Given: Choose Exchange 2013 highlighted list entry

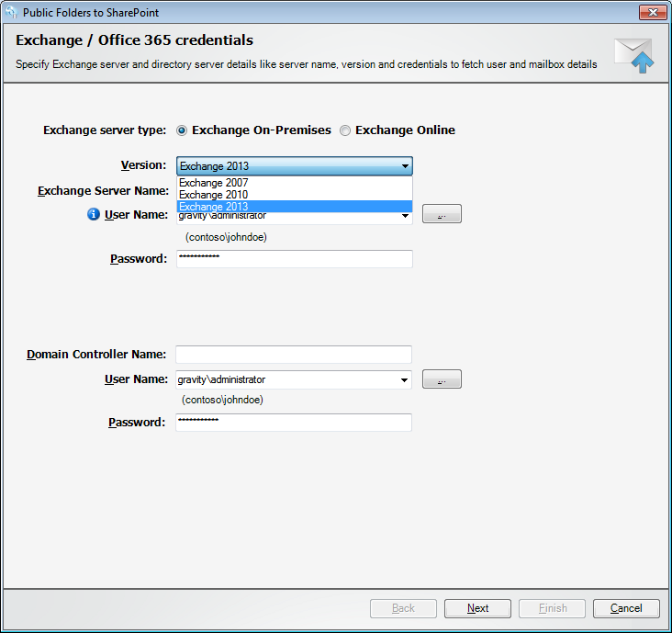Looking at the screenshot, I should coord(295,207).
